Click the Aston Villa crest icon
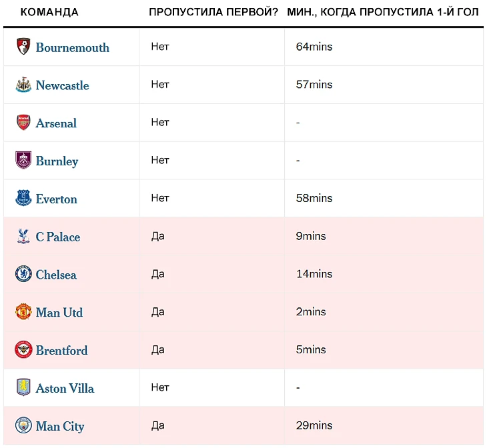Image resolution: width=487 pixels, height=448 pixels. coord(23,387)
